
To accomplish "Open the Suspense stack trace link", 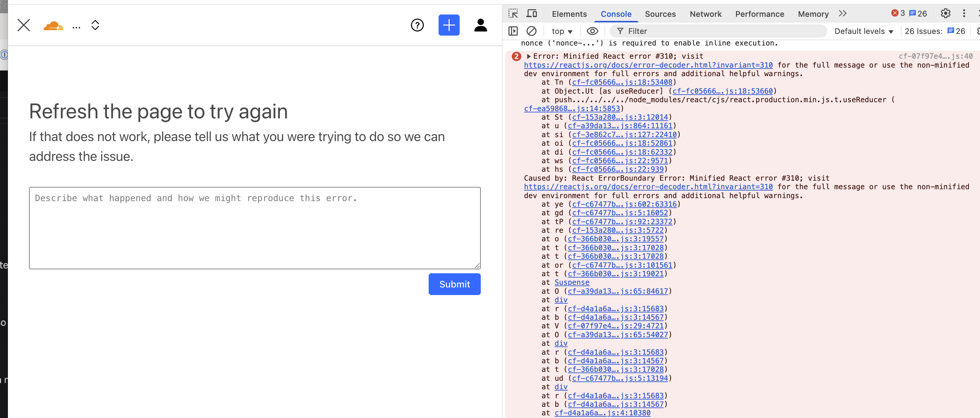I will tap(571, 282).
